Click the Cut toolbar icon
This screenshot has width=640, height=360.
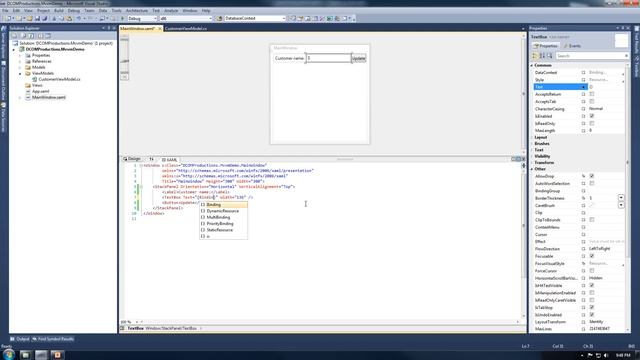coord(54,18)
